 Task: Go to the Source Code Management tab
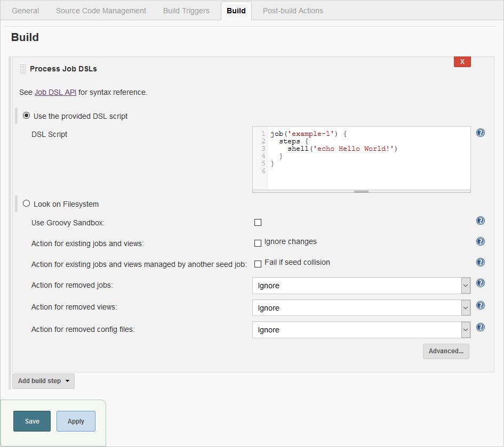point(101,10)
